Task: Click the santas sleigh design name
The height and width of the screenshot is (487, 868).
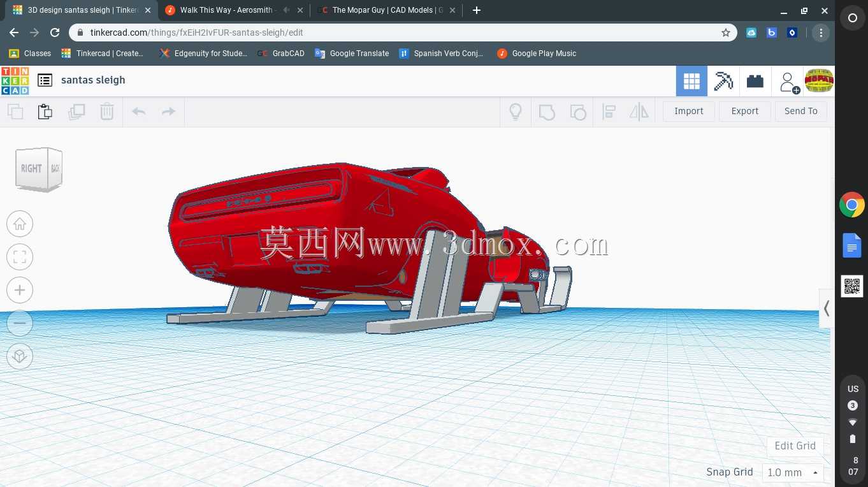Action: pos(93,80)
